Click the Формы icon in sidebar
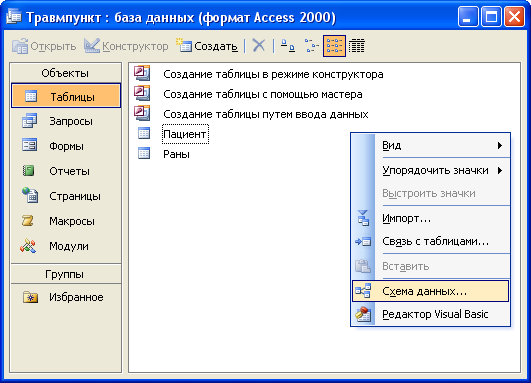Image resolution: width=531 pixels, height=383 pixels. pyautogui.click(x=29, y=145)
